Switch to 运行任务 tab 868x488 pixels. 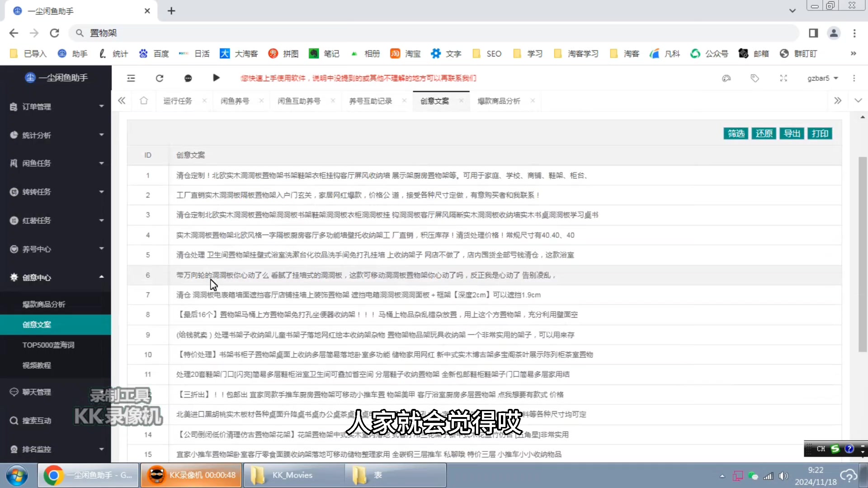point(178,101)
